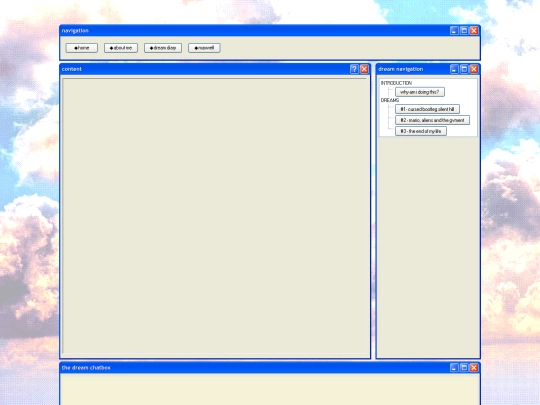Open the dream diary section
Image resolution: width=540 pixels, height=405 pixels.
163,48
